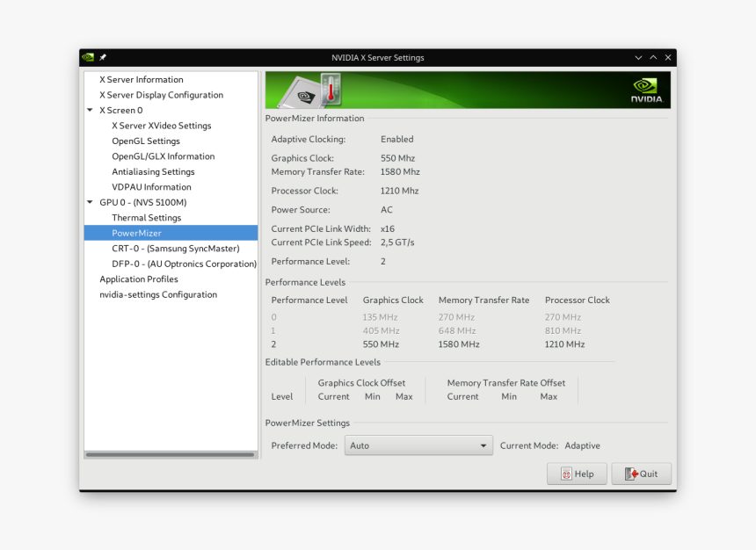The height and width of the screenshot is (550, 756).
Task: Open the Application Profiles page
Action: [138, 279]
